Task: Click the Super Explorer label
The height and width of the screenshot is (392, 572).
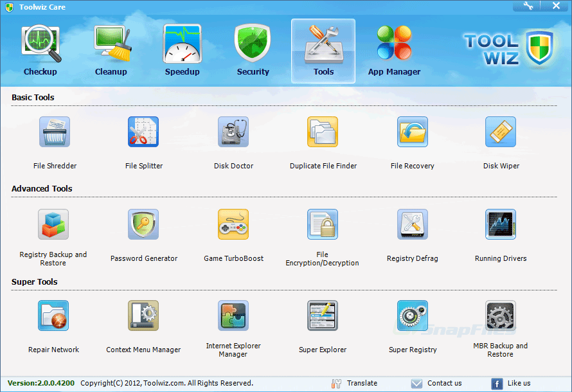Action: (323, 350)
